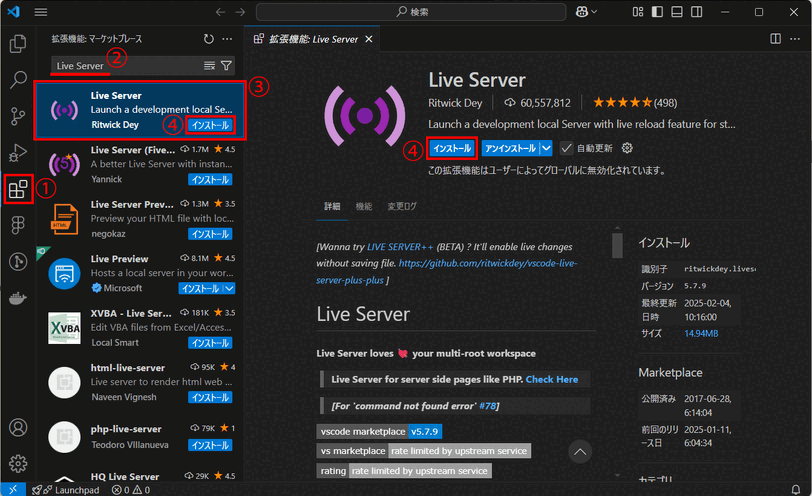Open the Docker view icon
The width and height of the screenshot is (812, 496).
click(x=18, y=298)
